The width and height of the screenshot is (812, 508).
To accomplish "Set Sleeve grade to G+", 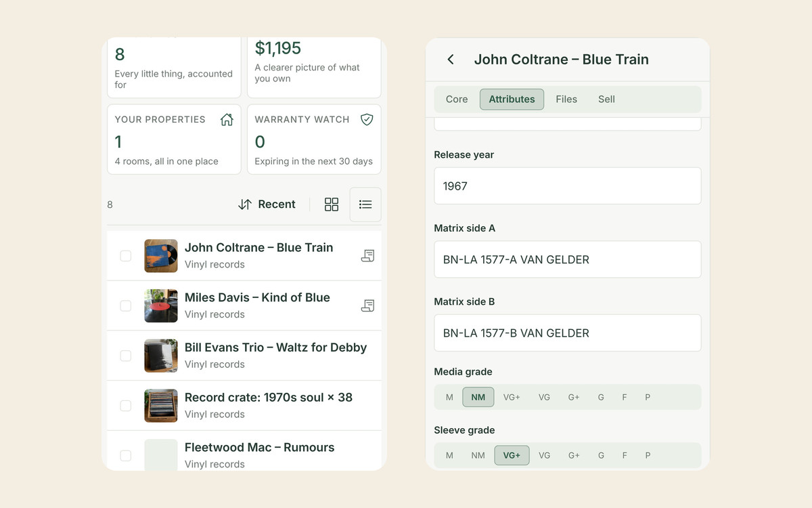I will pos(574,455).
